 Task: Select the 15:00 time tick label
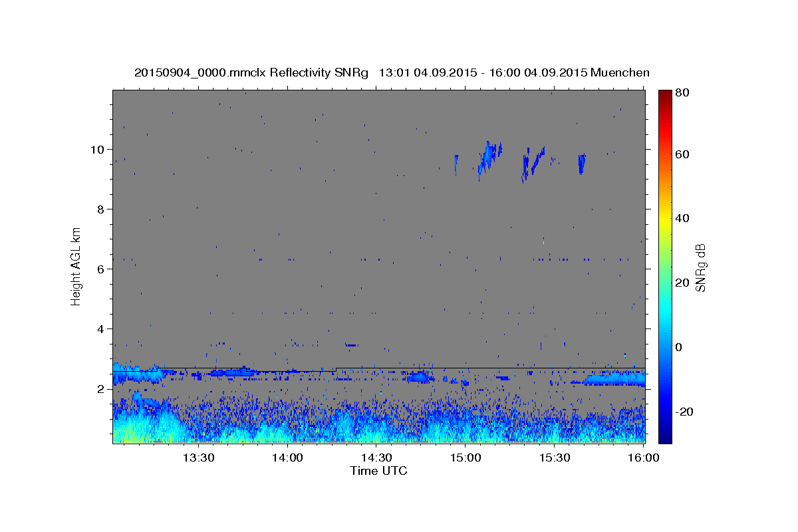tap(465, 458)
